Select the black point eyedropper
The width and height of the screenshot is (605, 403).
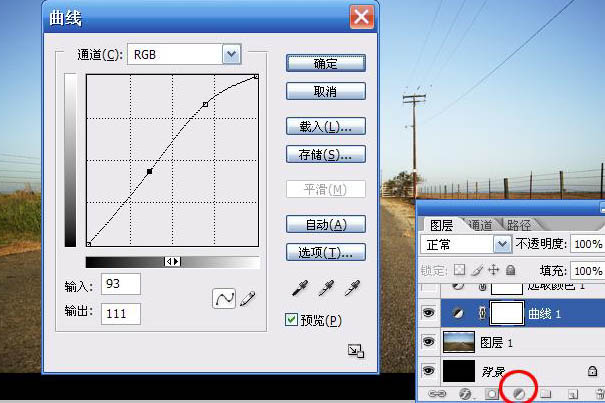coord(298,288)
